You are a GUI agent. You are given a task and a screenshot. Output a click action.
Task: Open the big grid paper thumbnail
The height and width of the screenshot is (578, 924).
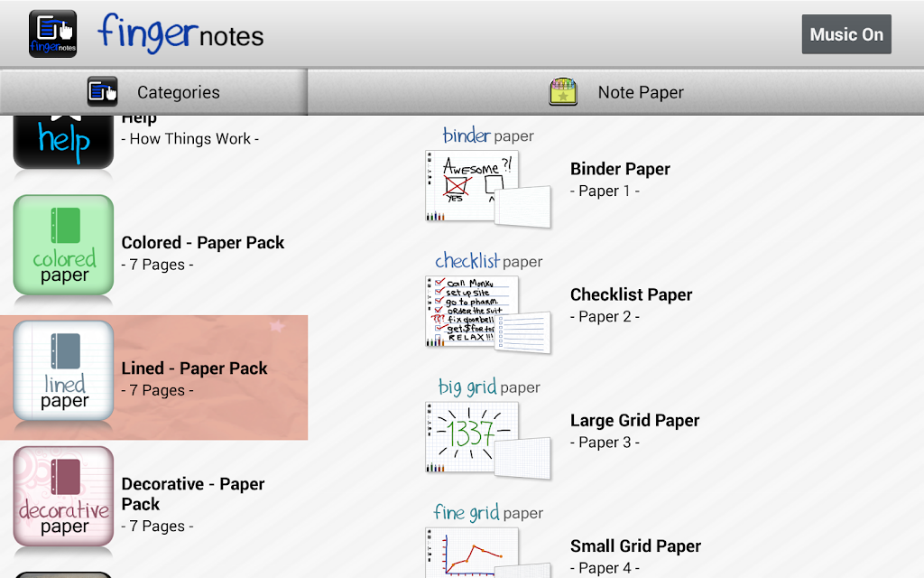click(x=488, y=440)
